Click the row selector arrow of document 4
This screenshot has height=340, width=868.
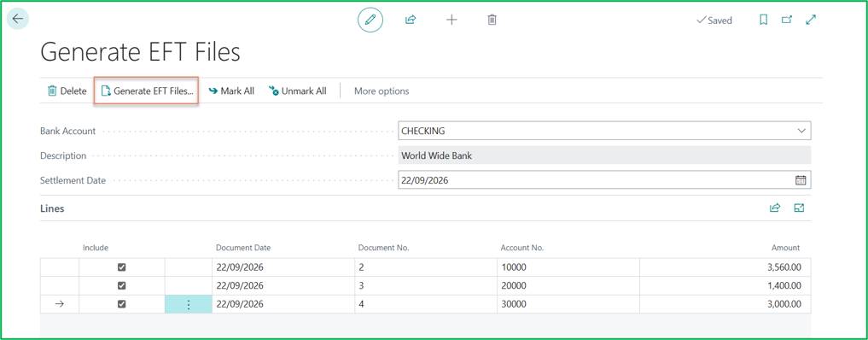[x=59, y=304]
